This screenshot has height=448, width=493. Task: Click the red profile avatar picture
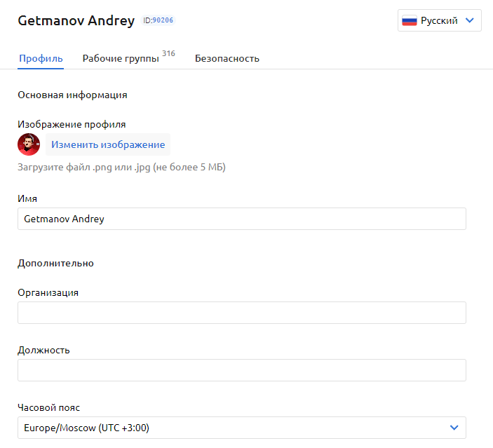tap(29, 144)
